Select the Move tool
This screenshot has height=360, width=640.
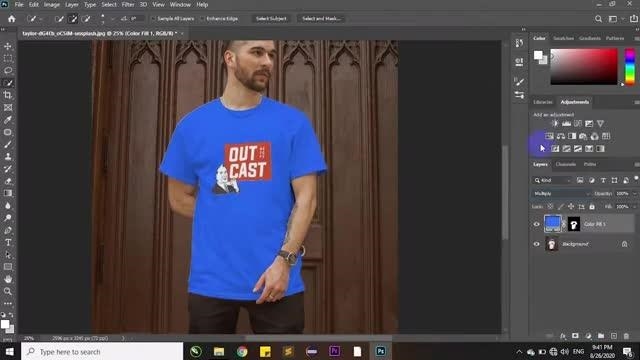click(8, 46)
